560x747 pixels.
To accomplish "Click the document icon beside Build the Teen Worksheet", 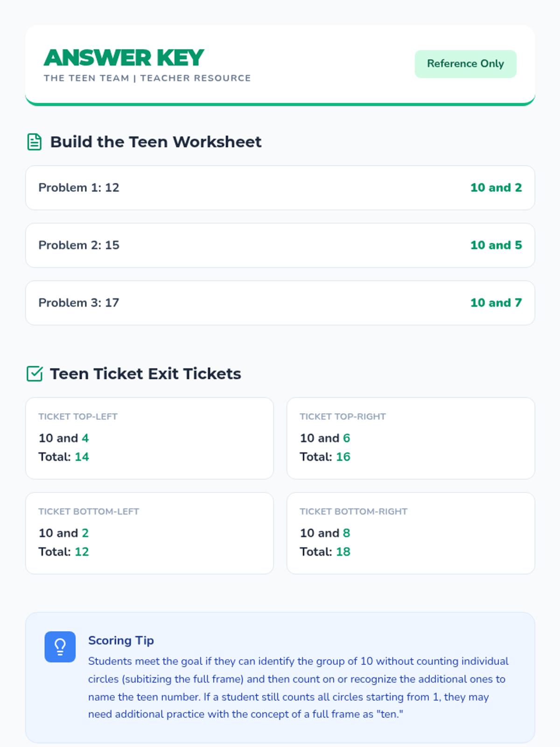I will pos(35,142).
